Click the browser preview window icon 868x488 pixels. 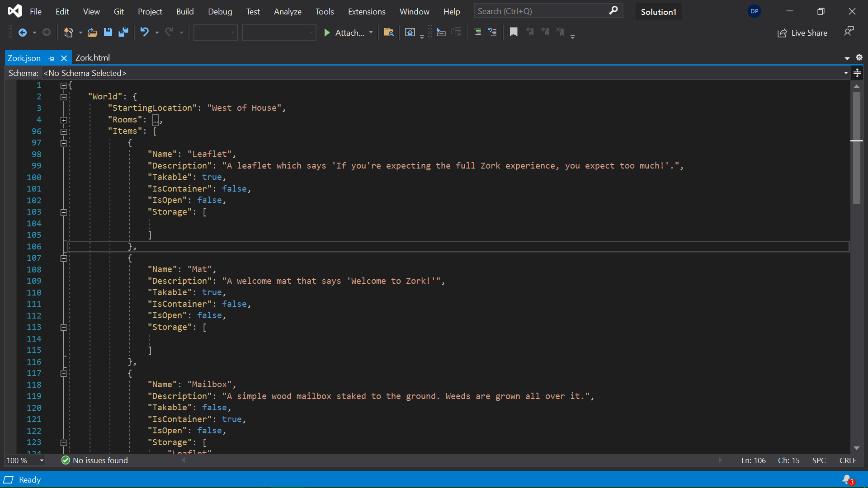[410, 33]
